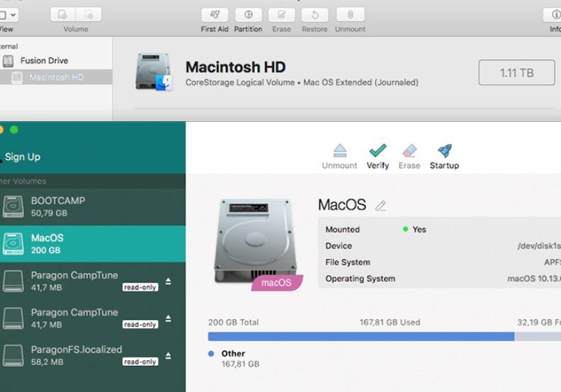
Task: Click the Restore toolbar icon
Action: 314,15
